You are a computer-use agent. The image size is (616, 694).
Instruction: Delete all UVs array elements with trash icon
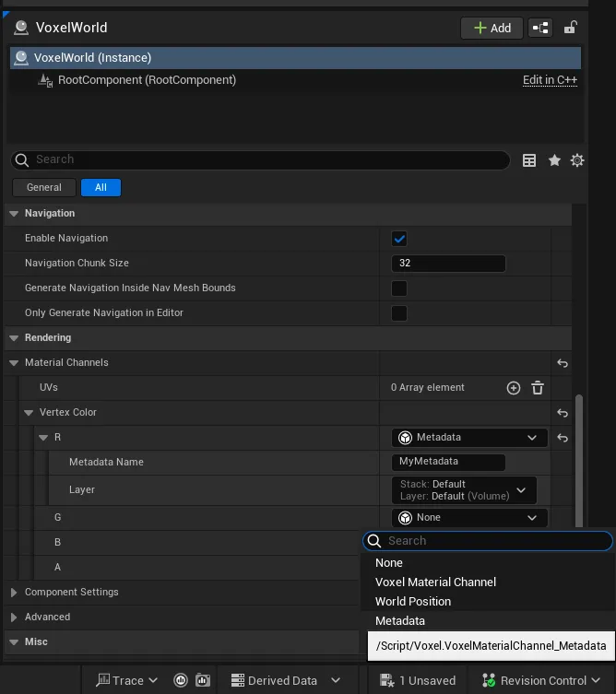[538, 388]
